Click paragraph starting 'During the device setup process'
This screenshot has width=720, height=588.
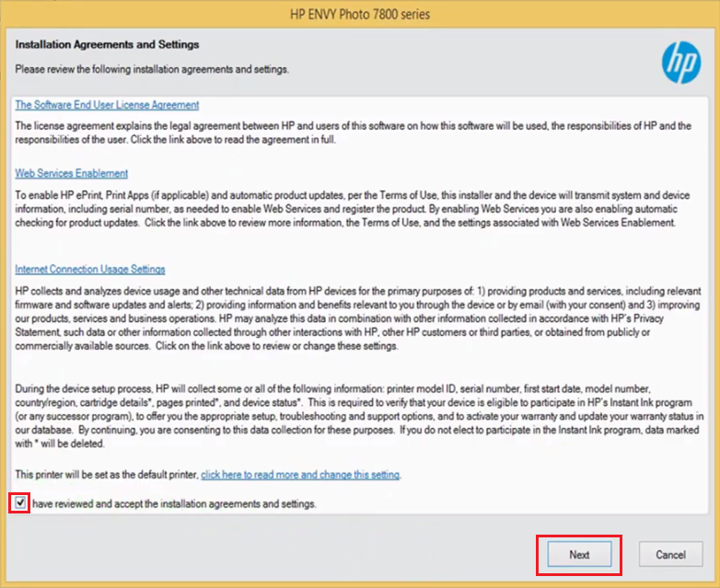pyautogui.click(x=359, y=416)
